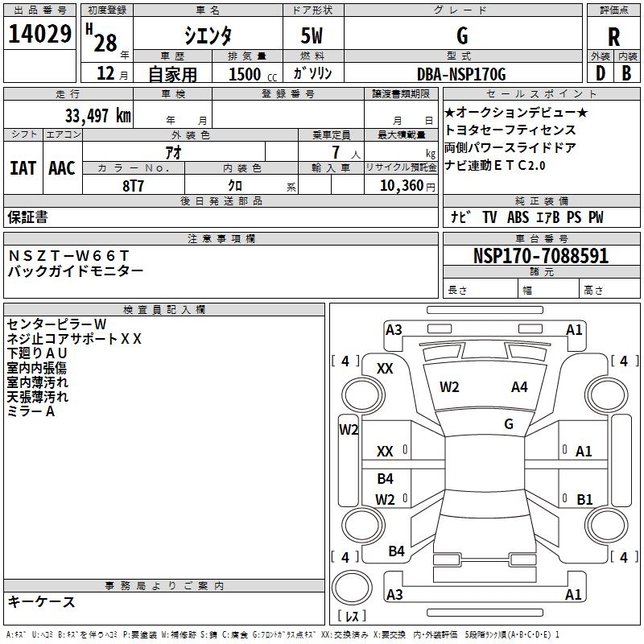Click inspector note ミラーA
The width and height of the screenshot is (644, 644).
31,411
